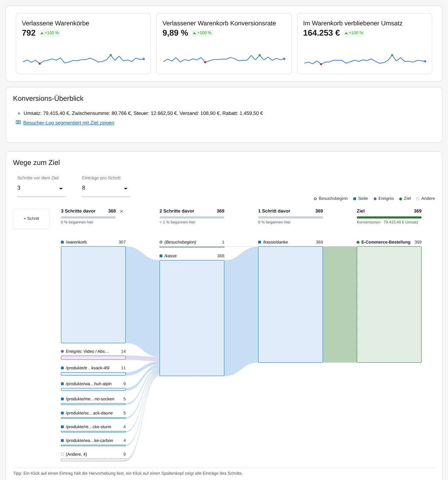Viewport: 448px width, 480px height.
Task: Click the 'Ereignis: Video / Abs…' entry
Action: (93, 354)
